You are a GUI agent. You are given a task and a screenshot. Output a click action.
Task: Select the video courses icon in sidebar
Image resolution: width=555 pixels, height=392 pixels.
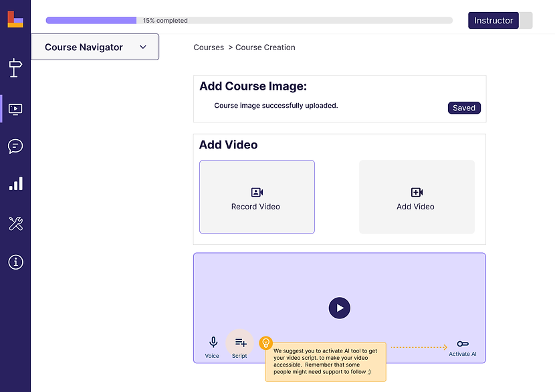coord(15,109)
